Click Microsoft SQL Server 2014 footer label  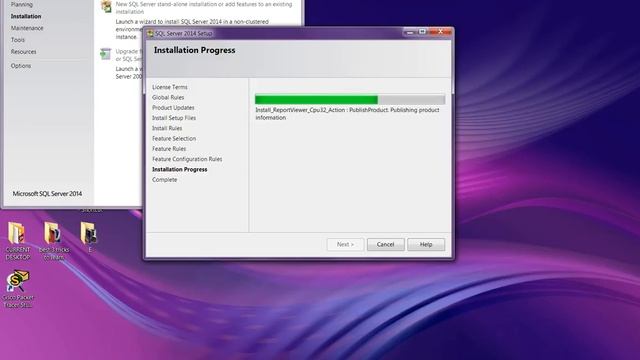[x=47, y=193]
